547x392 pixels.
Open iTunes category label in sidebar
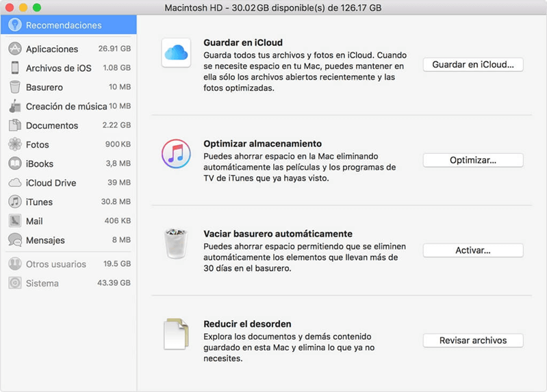tap(39, 202)
